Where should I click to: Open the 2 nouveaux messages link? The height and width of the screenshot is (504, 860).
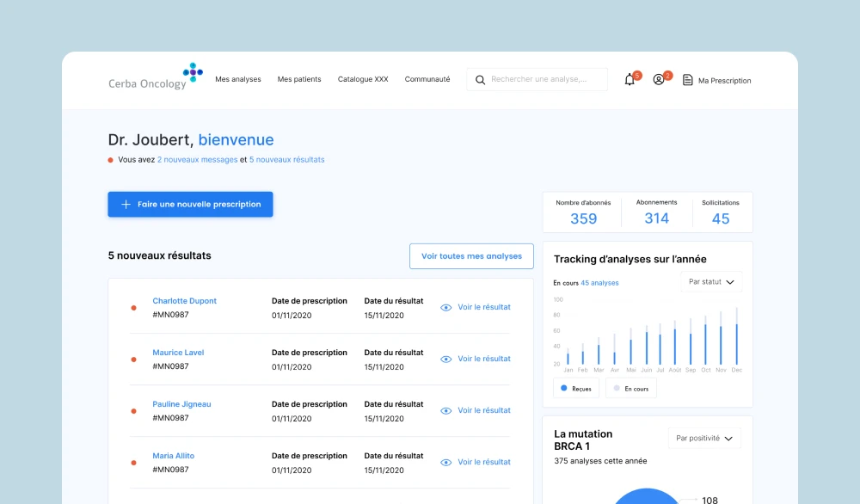pyautogui.click(x=198, y=160)
